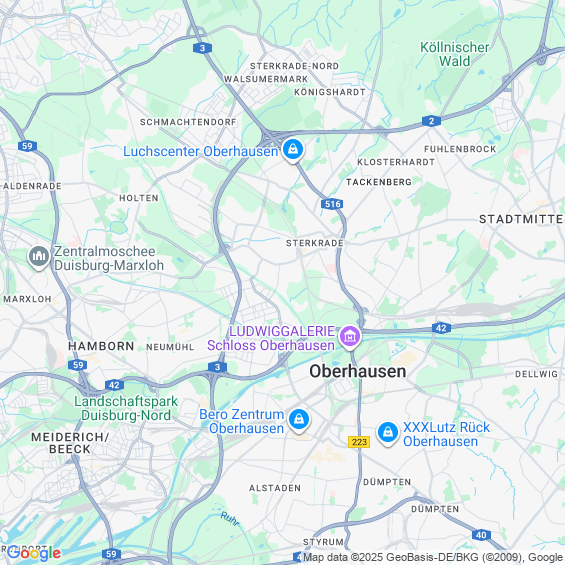Click the yellow 223 road shield
The height and width of the screenshot is (565, 565).
click(x=359, y=442)
